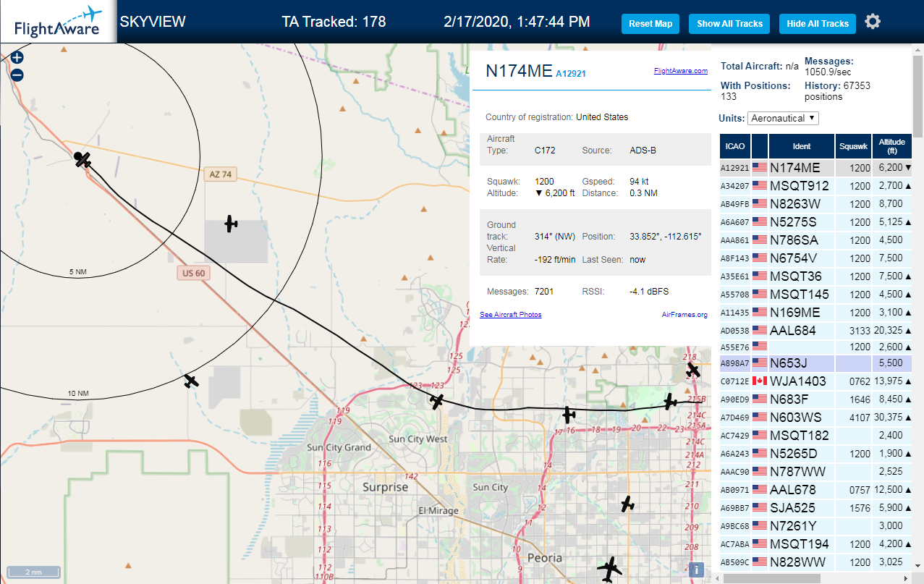Click Hide All Tracks button
Screen dimensions: 924x584
tap(818, 23)
